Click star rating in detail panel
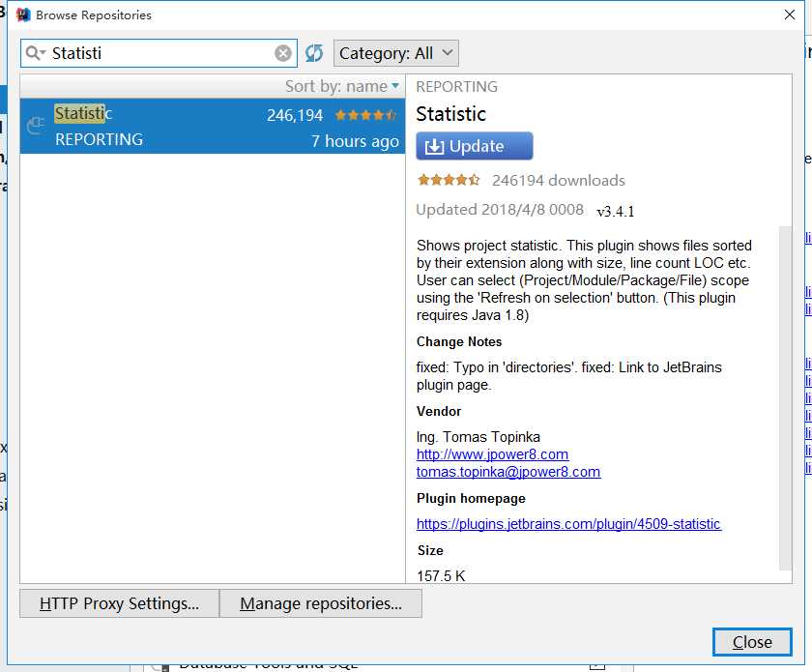The height and width of the screenshot is (672, 812). point(449,180)
